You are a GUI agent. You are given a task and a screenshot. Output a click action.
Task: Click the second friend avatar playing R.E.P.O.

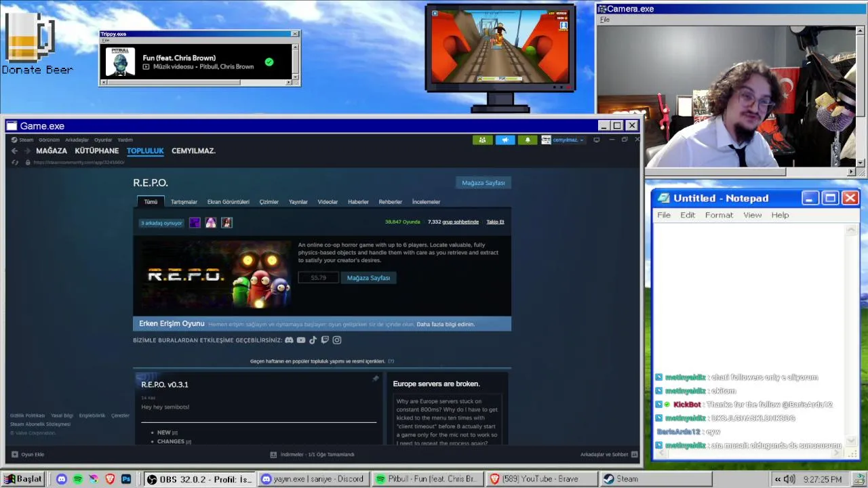(x=211, y=222)
